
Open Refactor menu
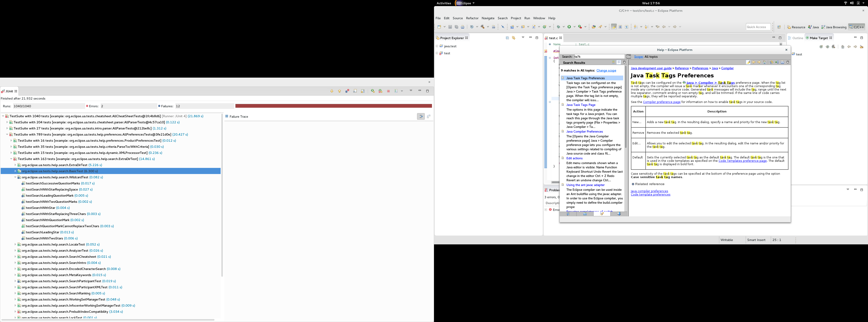tap(472, 18)
